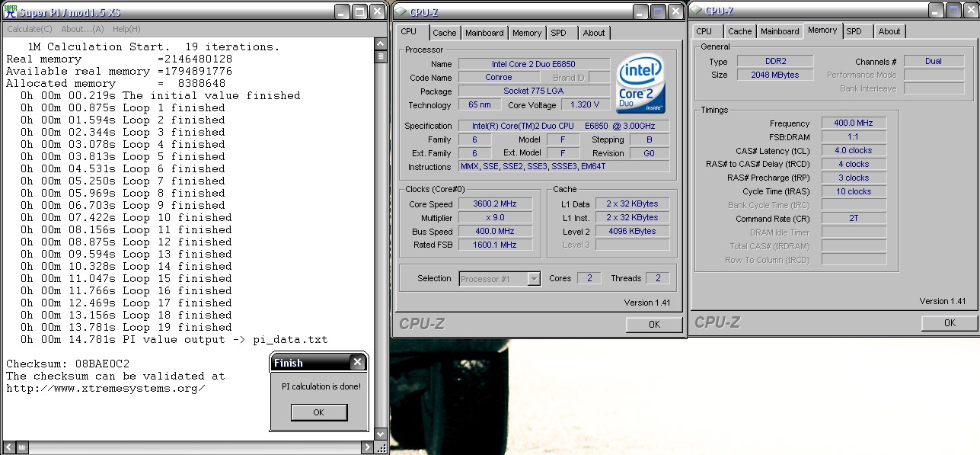Click the Command Rate value 2T

point(854,219)
